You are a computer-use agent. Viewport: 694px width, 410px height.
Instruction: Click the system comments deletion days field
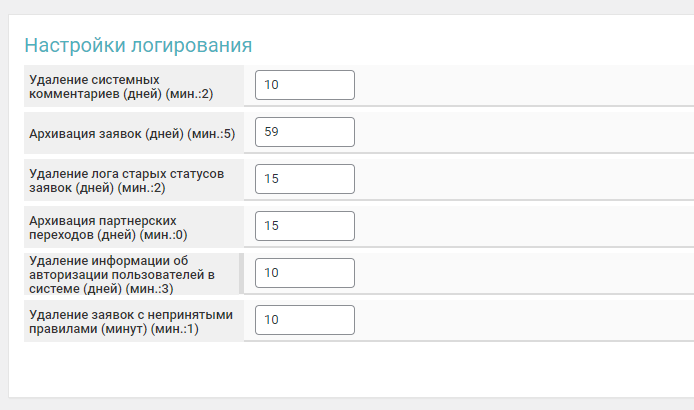[305, 85]
